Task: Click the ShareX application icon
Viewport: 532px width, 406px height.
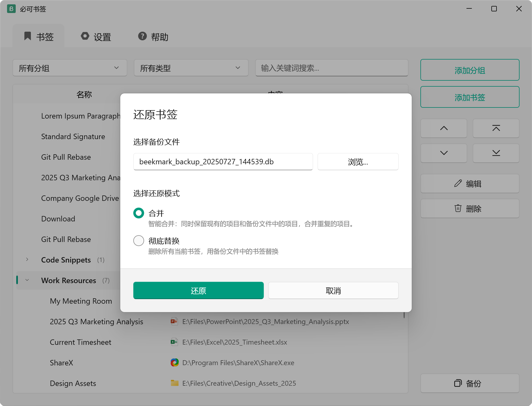Action: tap(174, 362)
